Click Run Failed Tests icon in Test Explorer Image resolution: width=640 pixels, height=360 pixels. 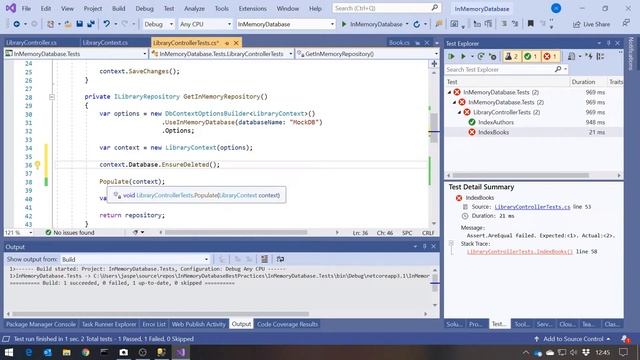point(493,56)
